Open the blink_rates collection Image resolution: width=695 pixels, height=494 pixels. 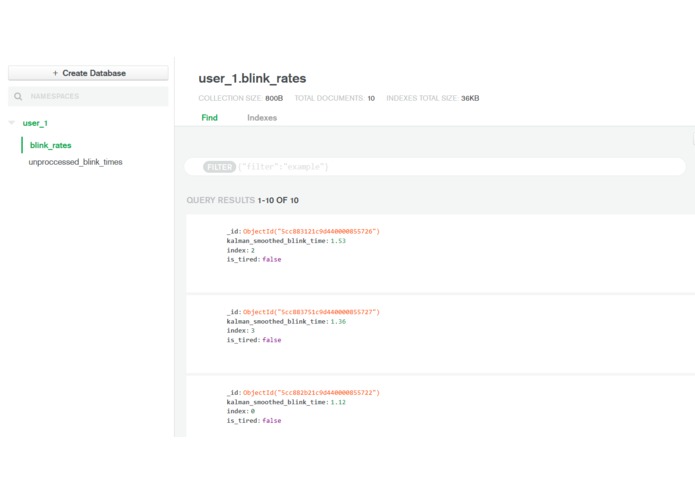tap(51, 145)
